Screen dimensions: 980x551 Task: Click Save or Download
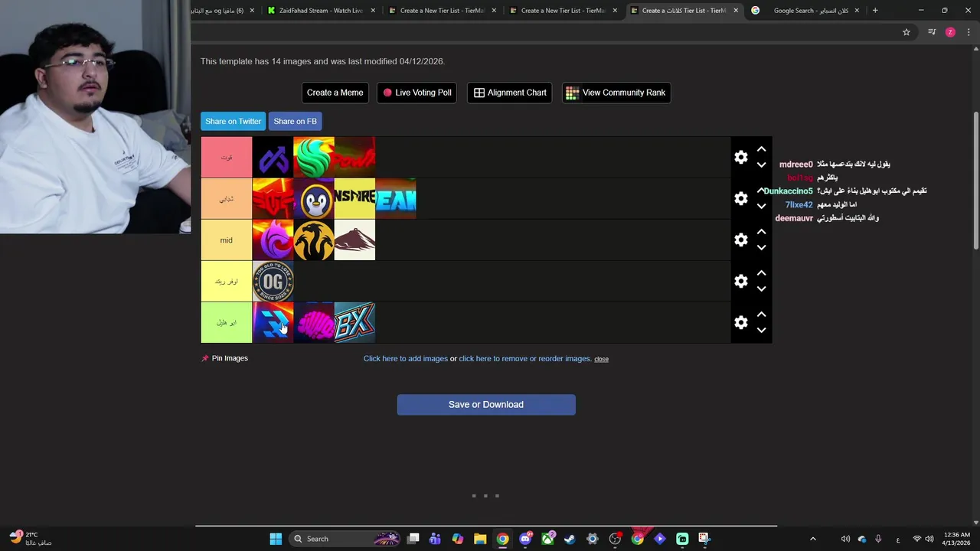pos(486,405)
